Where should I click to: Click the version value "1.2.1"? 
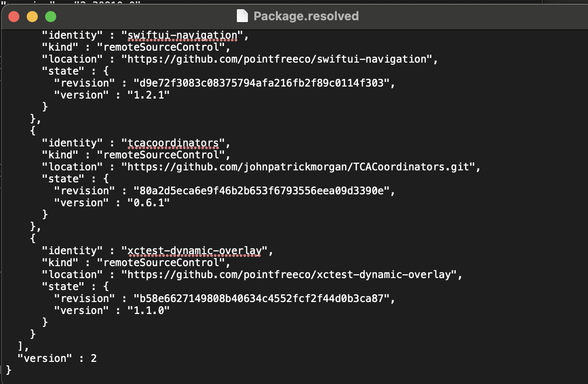point(149,95)
